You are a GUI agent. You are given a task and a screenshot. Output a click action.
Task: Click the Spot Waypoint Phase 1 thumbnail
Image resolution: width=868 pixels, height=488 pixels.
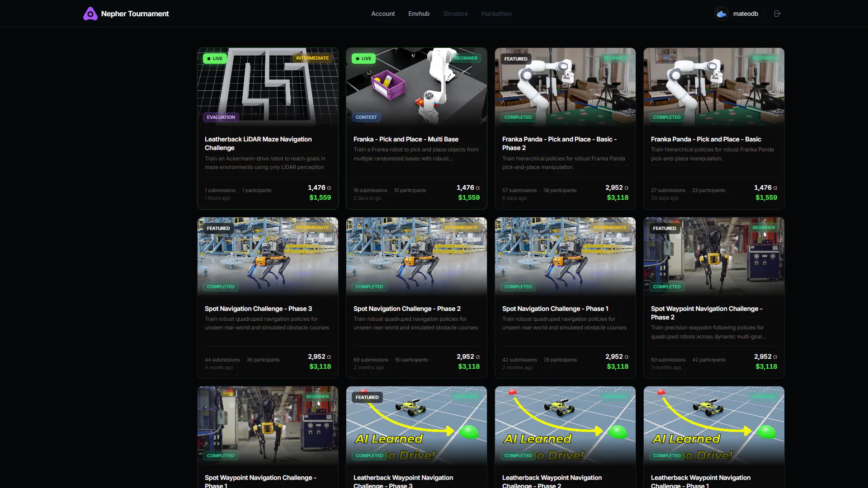click(x=268, y=425)
